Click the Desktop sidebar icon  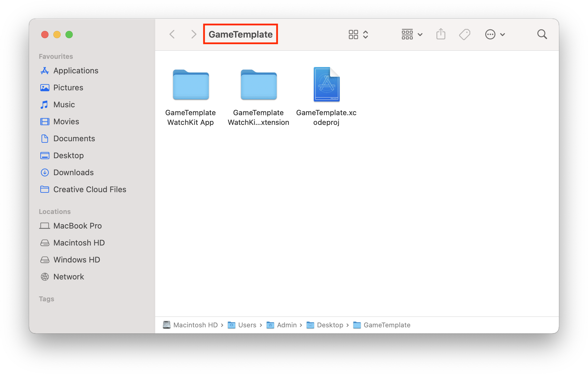point(45,155)
